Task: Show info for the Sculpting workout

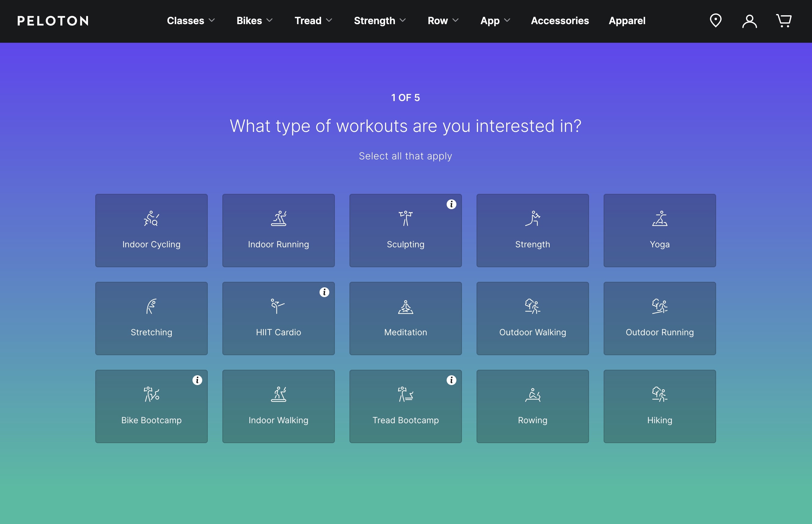Action: (451, 204)
